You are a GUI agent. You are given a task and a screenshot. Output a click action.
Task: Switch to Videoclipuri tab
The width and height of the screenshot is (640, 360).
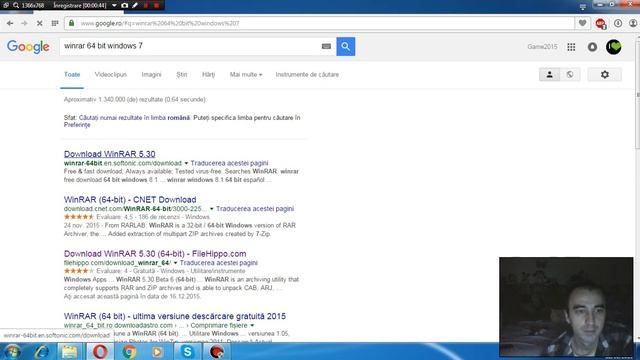pyautogui.click(x=111, y=75)
